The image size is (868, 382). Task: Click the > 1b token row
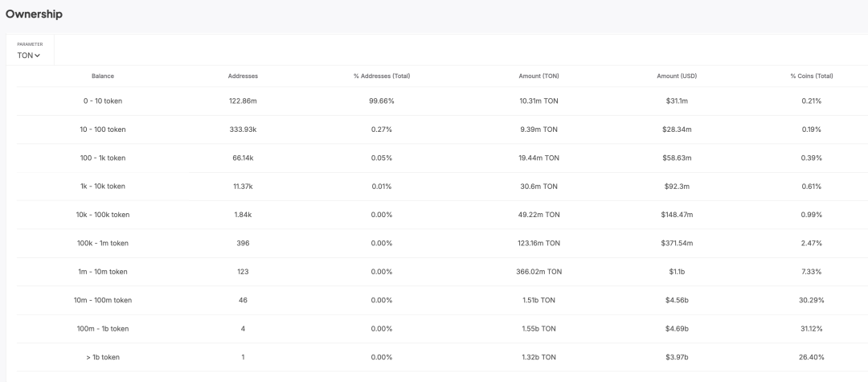pos(102,357)
